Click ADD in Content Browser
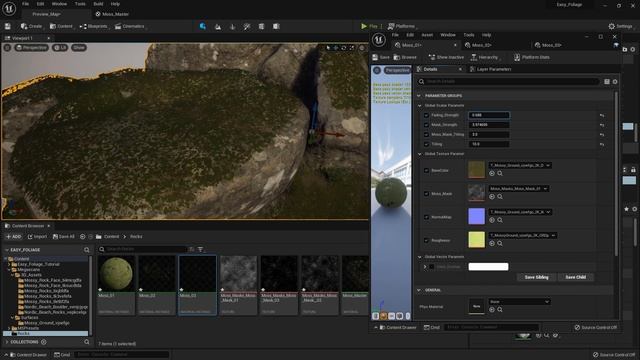The height and width of the screenshot is (360, 640). [13, 237]
